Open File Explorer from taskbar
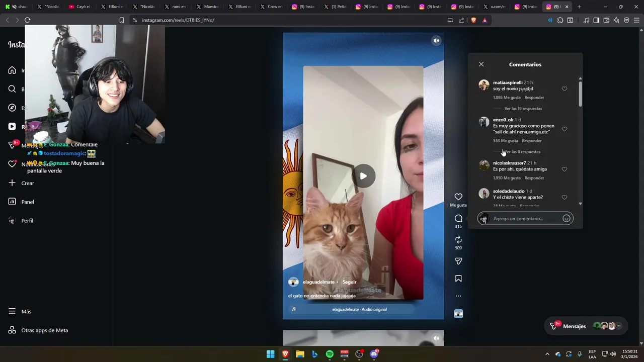Viewport: 644px width, 362px height. coord(300,354)
